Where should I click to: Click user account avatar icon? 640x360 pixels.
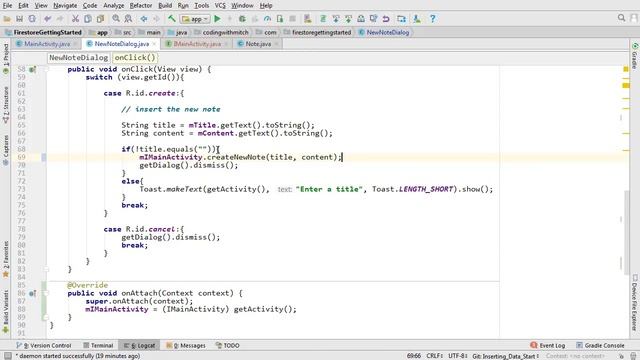click(634, 18)
